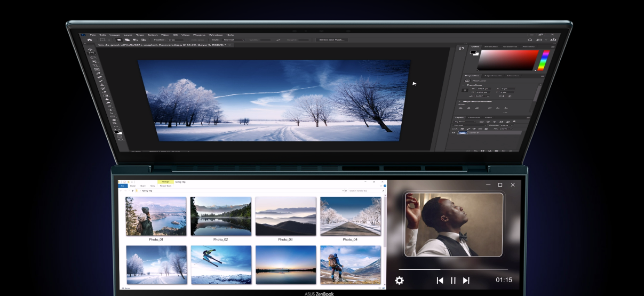Click the foreground/background color swatches in toolbar
The image size is (644, 296).
point(116,131)
